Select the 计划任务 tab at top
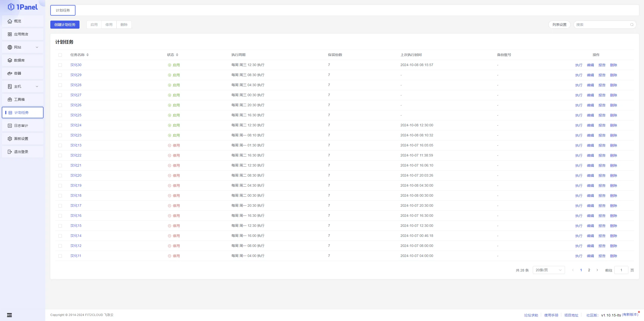Image resolution: width=644 pixels, height=321 pixels. (63, 10)
